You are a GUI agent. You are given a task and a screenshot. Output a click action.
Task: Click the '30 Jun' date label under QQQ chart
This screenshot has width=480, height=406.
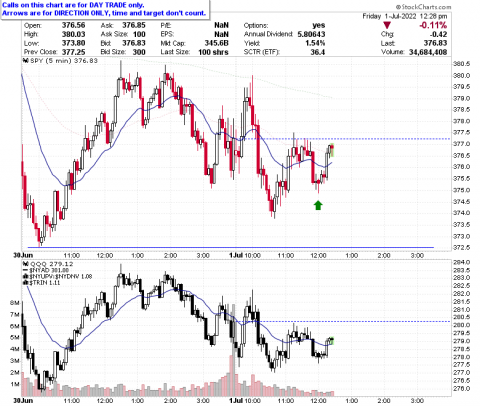23,400
